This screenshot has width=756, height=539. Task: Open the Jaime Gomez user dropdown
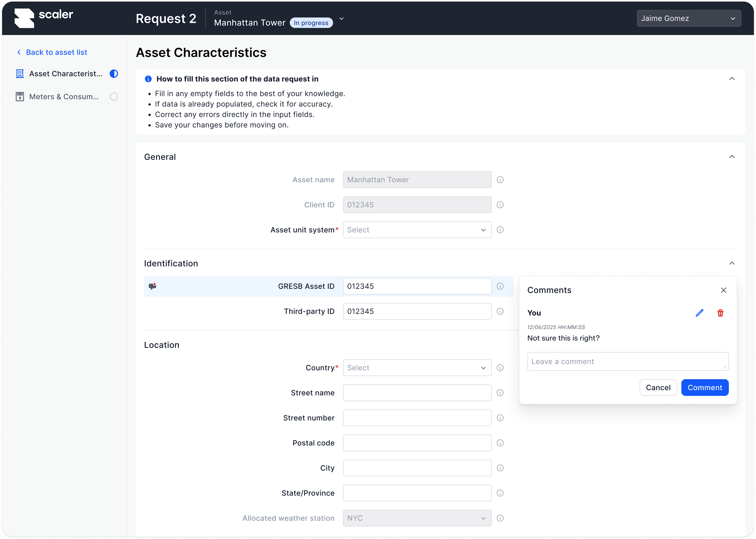[689, 18]
